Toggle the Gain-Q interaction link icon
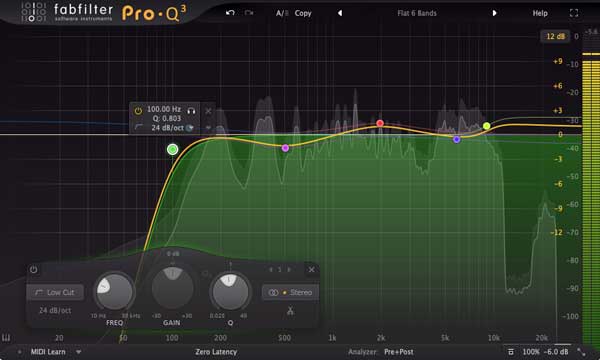Screen dimensions: 600x360 [x=206, y=273]
